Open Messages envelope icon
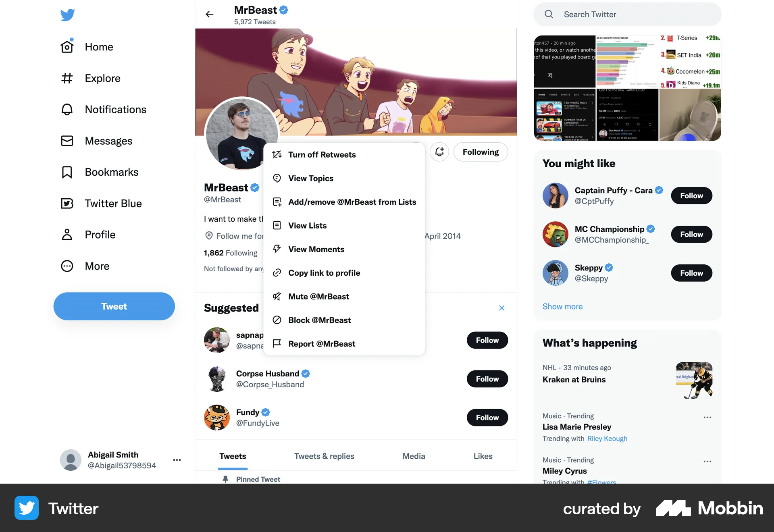This screenshot has width=774, height=532. [67, 141]
